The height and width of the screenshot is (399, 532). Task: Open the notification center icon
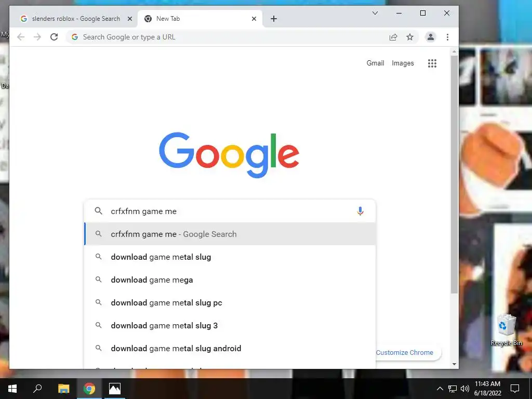pos(515,389)
